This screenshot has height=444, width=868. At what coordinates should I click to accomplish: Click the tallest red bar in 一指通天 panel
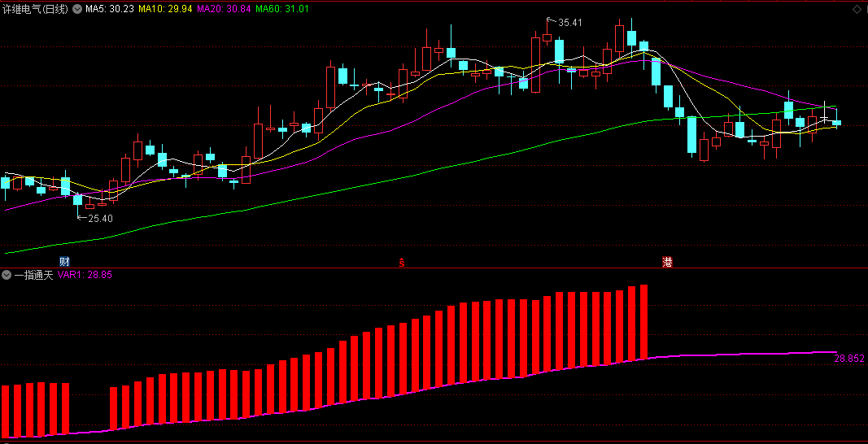pos(643,322)
